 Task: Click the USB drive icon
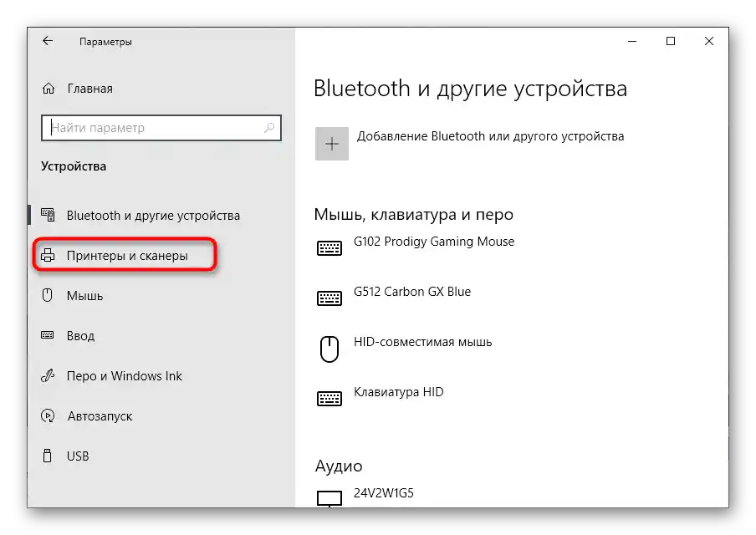(x=47, y=456)
